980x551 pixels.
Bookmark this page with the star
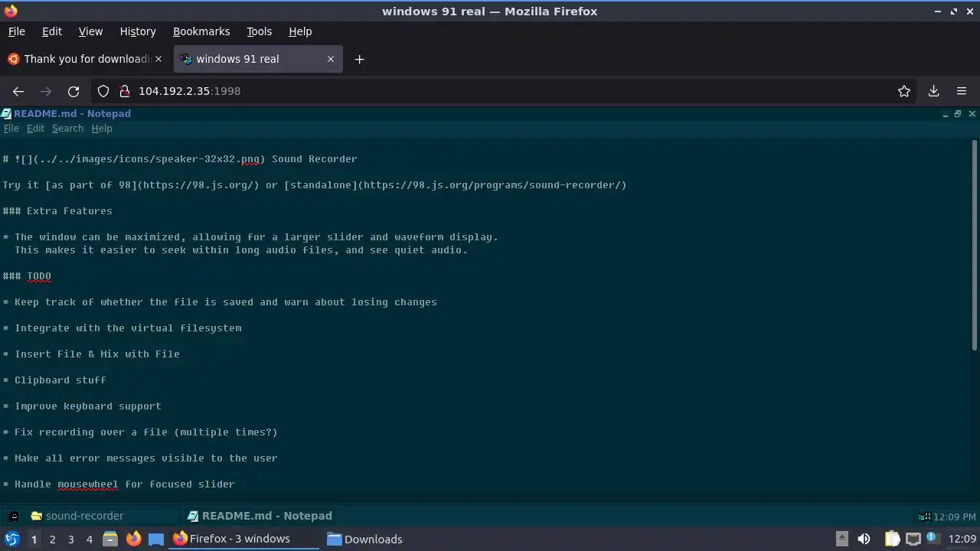904,91
